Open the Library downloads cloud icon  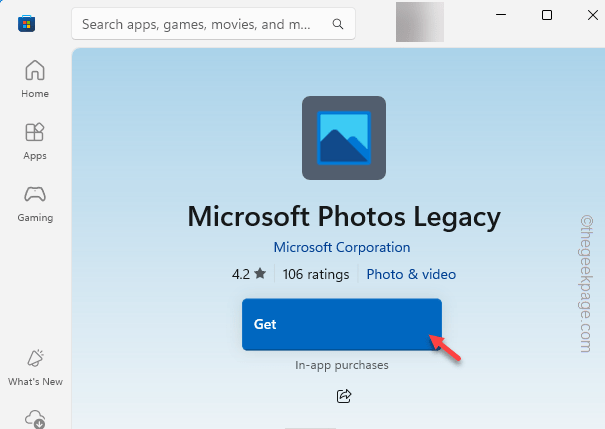pyautogui.click(x=35, y=419)
